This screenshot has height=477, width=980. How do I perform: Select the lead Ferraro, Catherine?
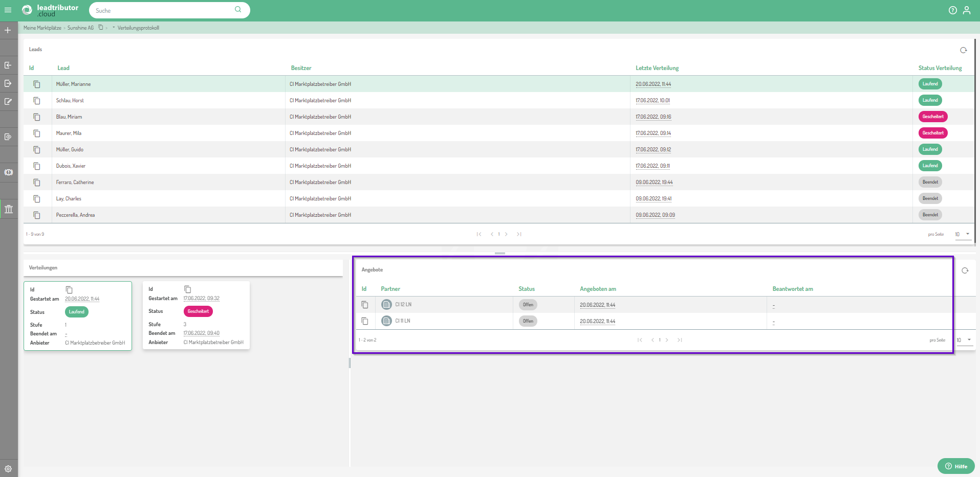tap(75, 183)
